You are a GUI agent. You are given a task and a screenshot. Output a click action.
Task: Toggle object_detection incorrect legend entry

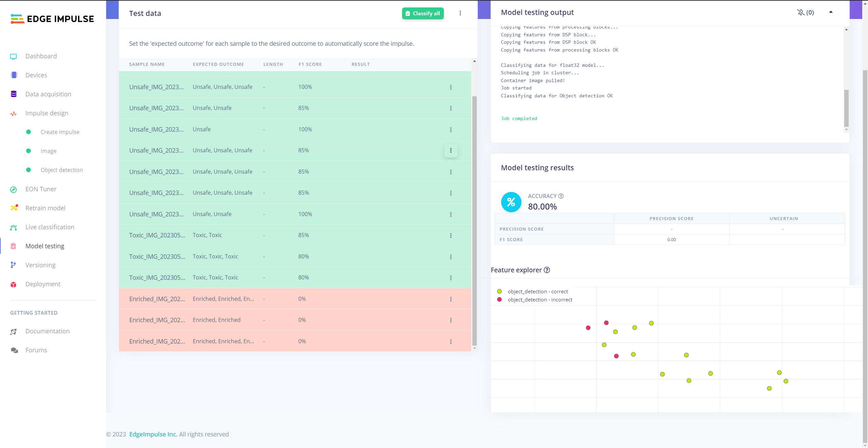point(540,300)
